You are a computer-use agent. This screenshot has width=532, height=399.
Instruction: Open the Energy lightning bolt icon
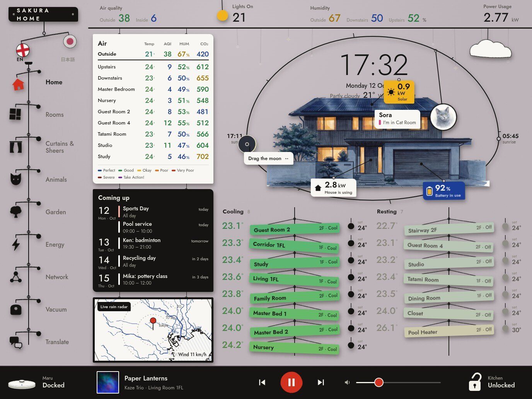(x=15, y=244)
